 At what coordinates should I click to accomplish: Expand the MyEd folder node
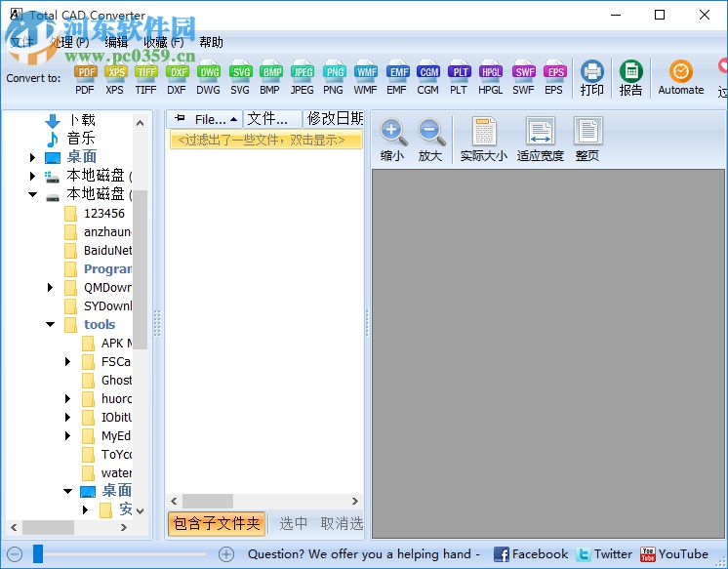tap(67, 435)
